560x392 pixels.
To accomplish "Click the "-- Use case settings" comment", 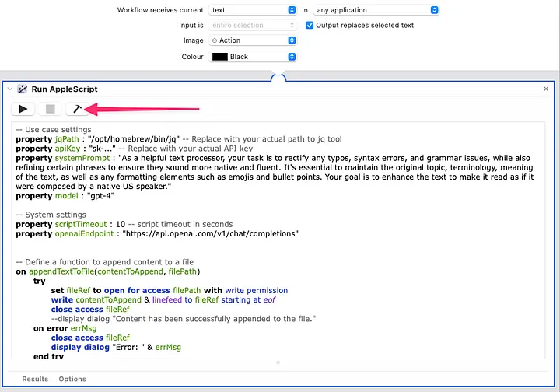I will 54,129.
